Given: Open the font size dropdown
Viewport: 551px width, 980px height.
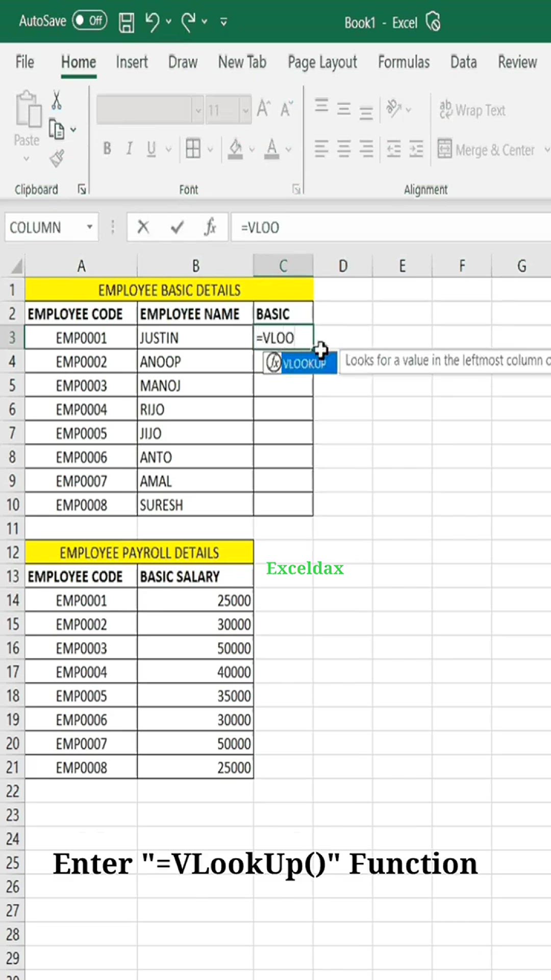Looking at the screenshot, I should [x=245, y=110].
